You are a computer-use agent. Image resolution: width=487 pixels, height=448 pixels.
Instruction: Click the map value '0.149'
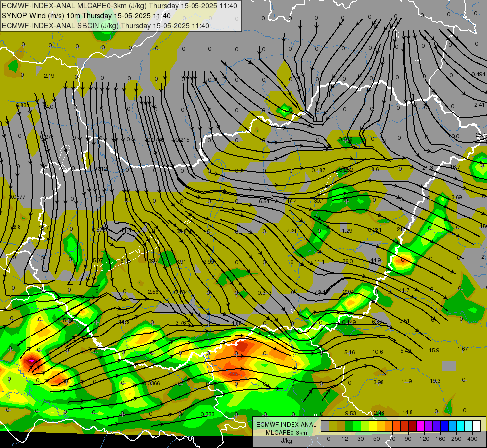pyautogui.click(x=349, y=322)
